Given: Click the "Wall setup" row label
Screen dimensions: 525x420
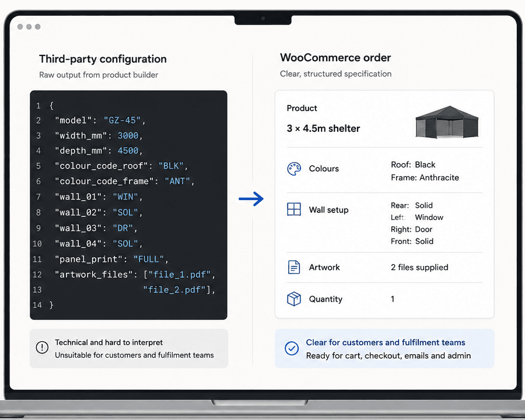Looking at the screenshot, I should tap(328, 210).
